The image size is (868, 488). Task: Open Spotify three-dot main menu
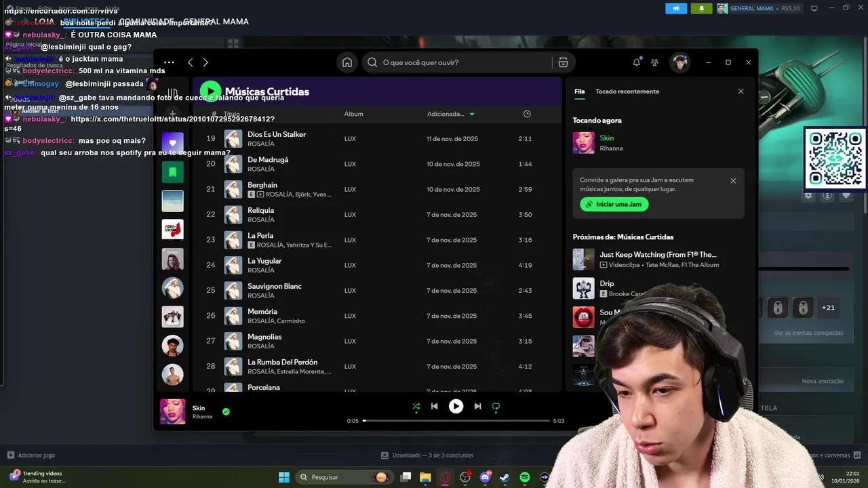click(169, 62)
